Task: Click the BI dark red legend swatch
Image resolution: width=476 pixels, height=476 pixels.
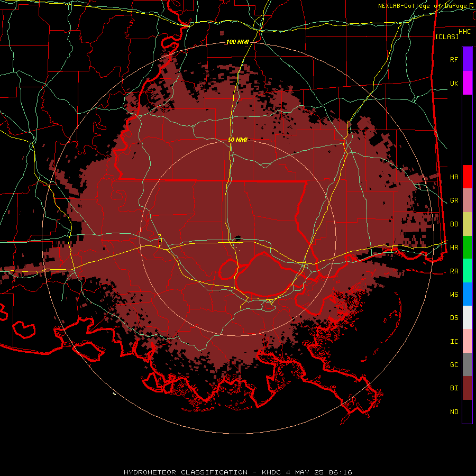Action: pyautogui.click(x=467, y=388)
